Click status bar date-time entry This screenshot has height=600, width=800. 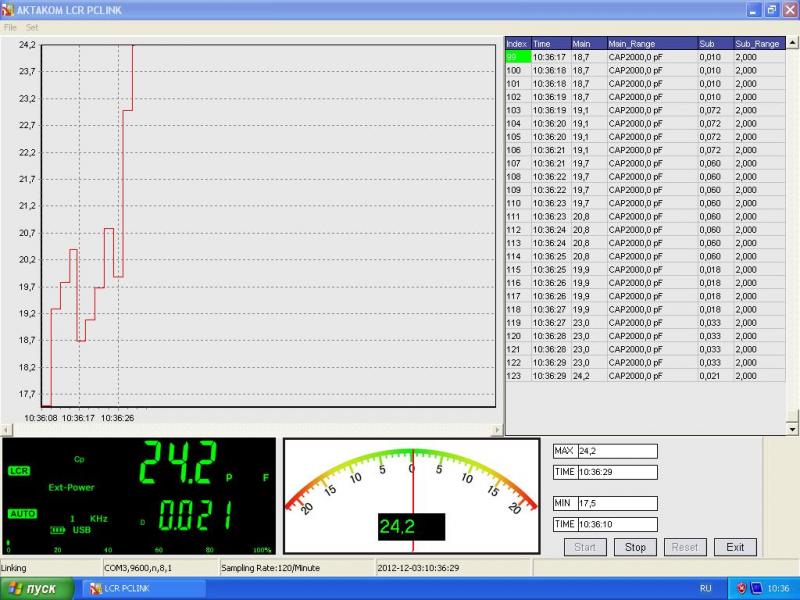454,568
